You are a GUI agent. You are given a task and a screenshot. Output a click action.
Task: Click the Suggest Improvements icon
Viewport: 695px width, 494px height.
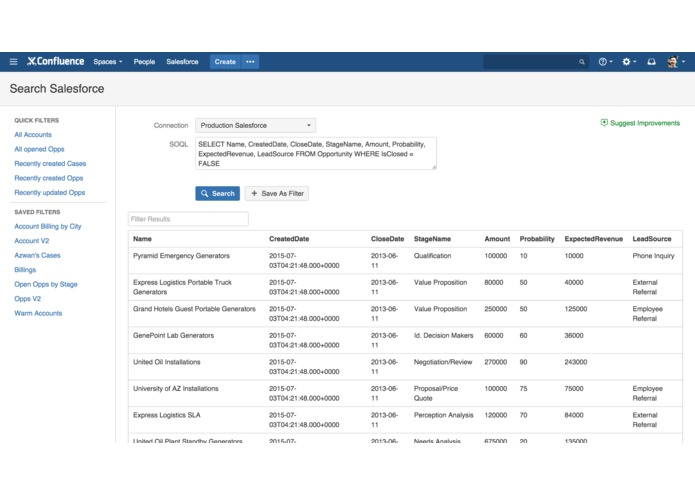(x=604, y=123)
